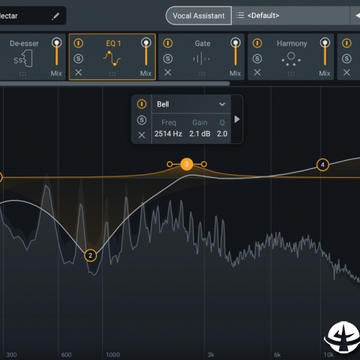Screen dimensions: 360x360
Task: Click the De-esser drag handle dots
Action: [23, 74]
